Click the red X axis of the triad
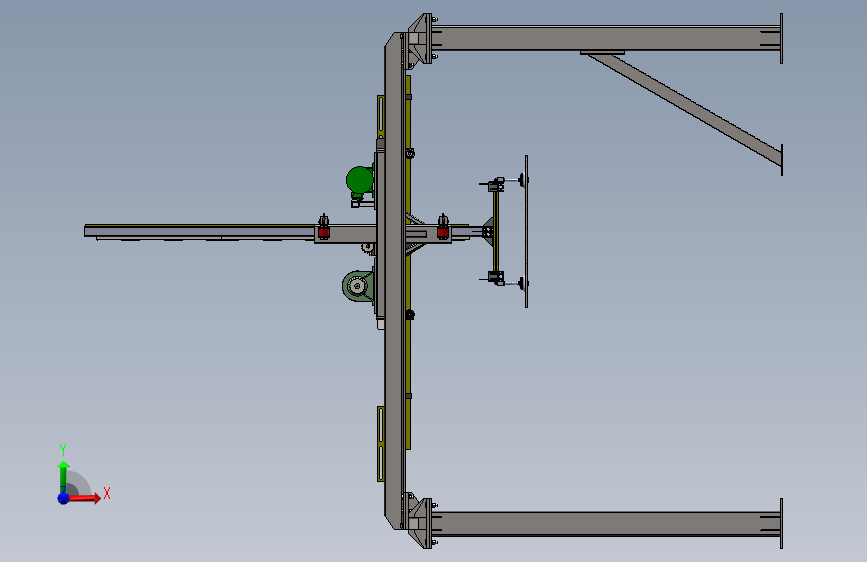The width and height of the screenshot is (867, 562). click(84, 498)
